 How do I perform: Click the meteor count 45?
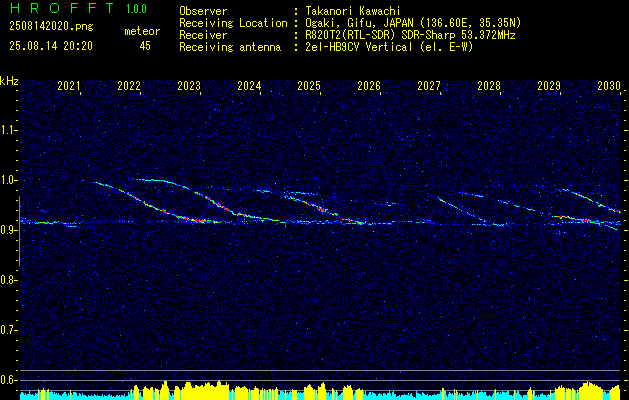coord(145,46)
